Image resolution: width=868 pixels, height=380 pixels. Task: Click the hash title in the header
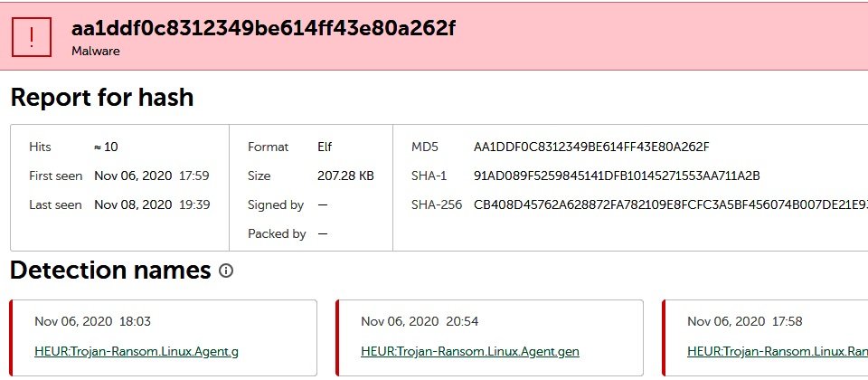coord(263,28)
